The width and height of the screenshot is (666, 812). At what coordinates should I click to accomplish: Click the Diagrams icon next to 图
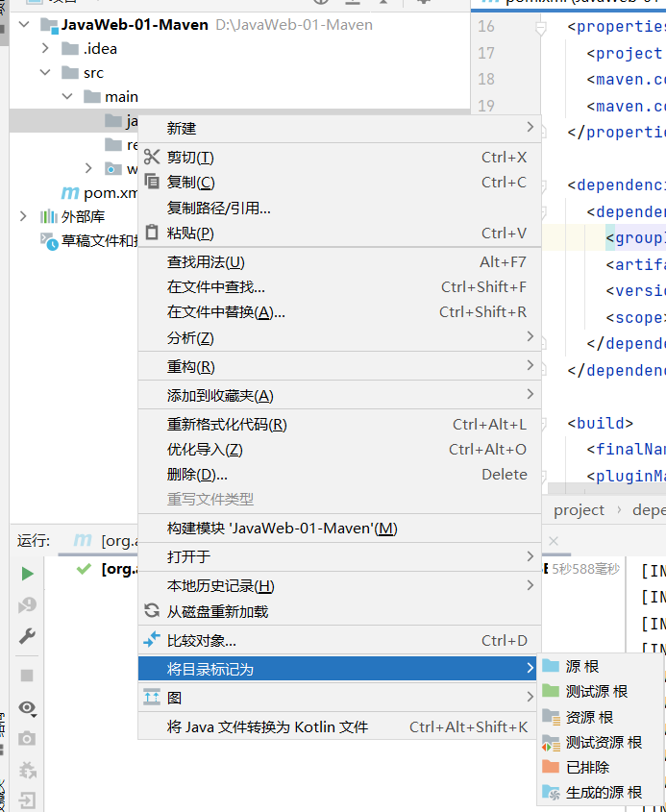(x=152, y=698)
